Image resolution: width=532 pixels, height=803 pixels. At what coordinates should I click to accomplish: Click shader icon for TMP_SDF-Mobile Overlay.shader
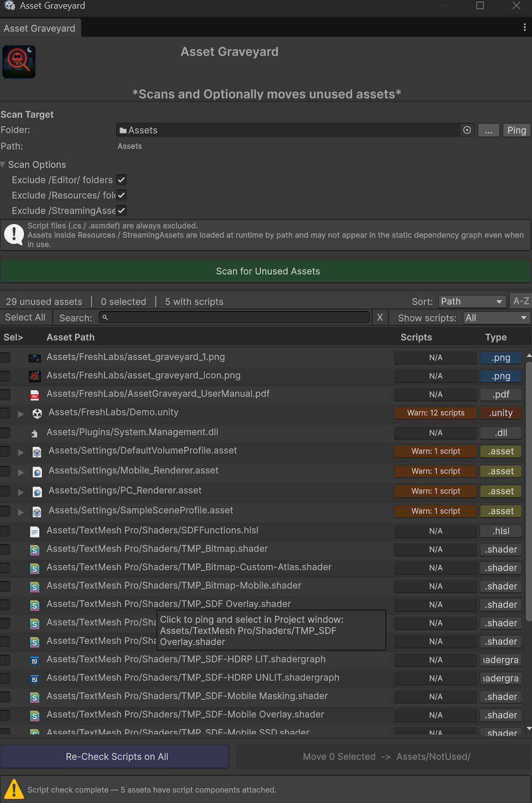(x=35, y=716)
